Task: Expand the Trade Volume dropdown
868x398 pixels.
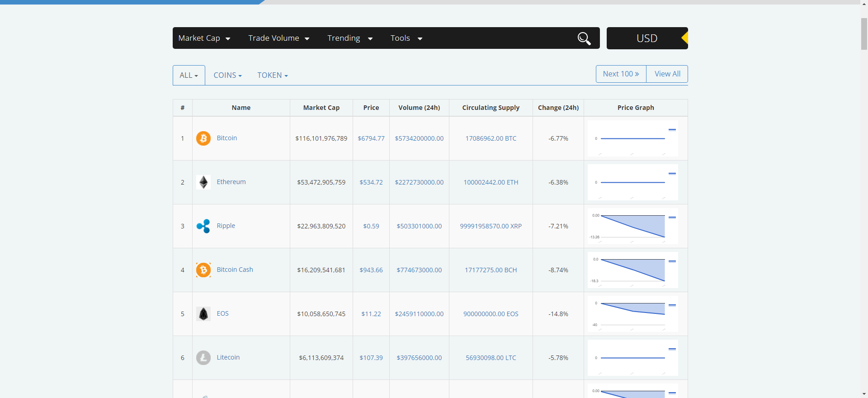Action: [278, 38]
